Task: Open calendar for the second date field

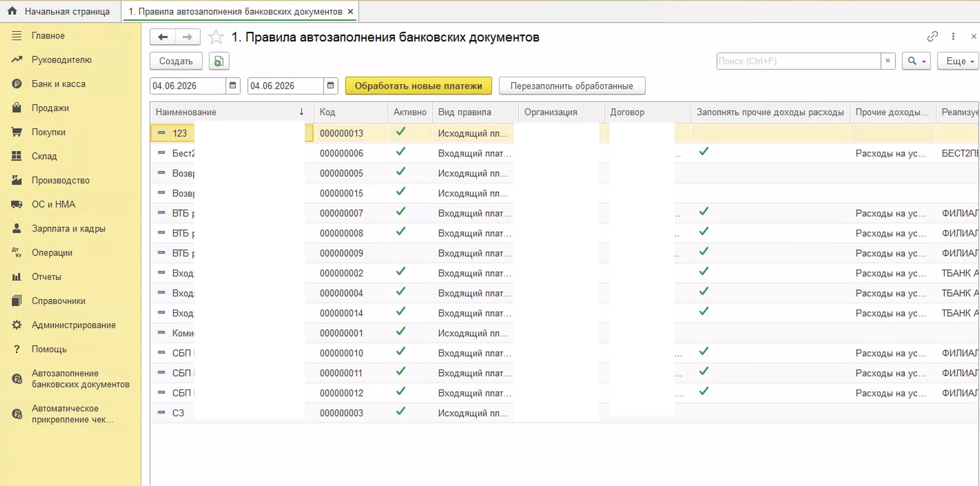Action: pos(330,85)
